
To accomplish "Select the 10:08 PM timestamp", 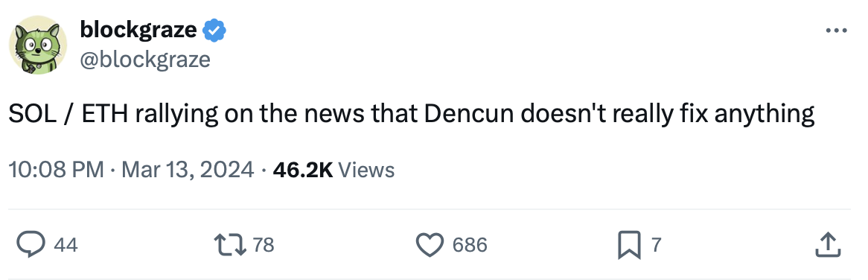I will coord(56,169).
